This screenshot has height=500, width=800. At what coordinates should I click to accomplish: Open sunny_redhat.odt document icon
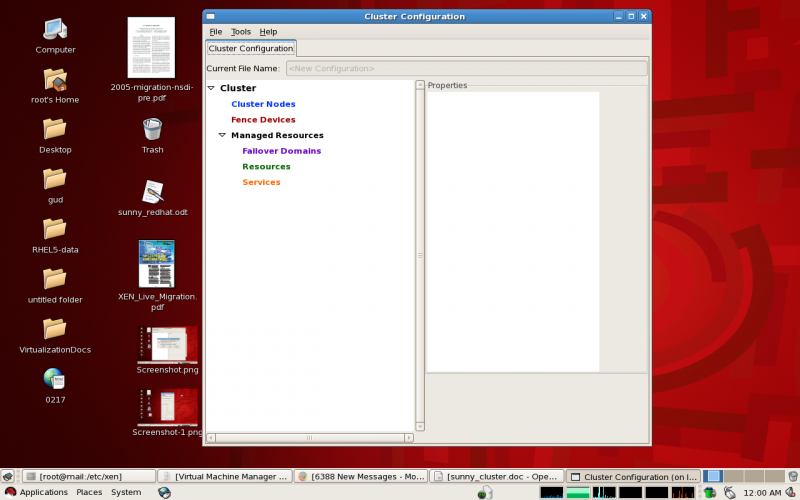pyautogui.click(x=153, y=192)
